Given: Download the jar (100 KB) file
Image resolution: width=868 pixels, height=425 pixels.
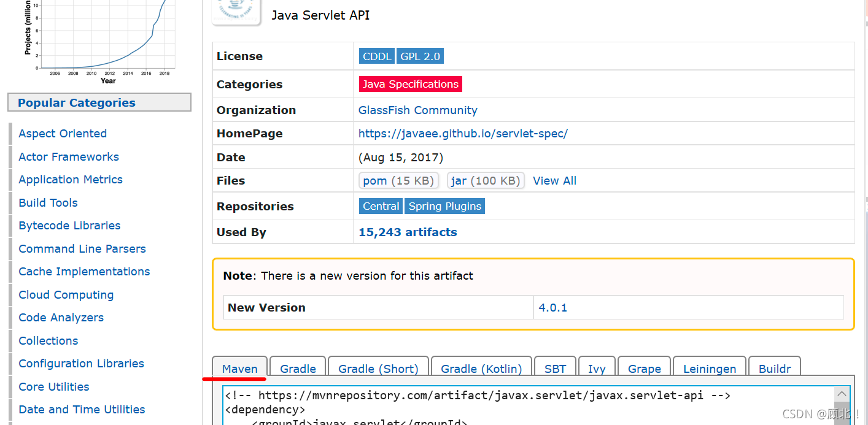Looking at the screenshot, I should pyautogui.click(x=486, y=181).
